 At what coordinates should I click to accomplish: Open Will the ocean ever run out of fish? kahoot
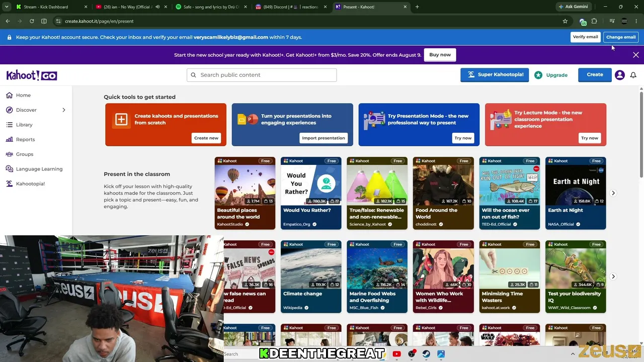click(x=509, y=193)
